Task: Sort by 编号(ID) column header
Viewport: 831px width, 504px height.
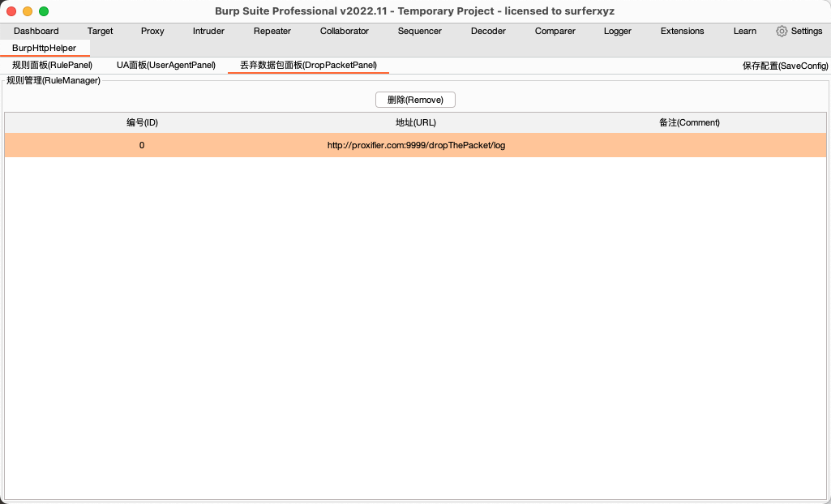Action: (x=142, y=123)
